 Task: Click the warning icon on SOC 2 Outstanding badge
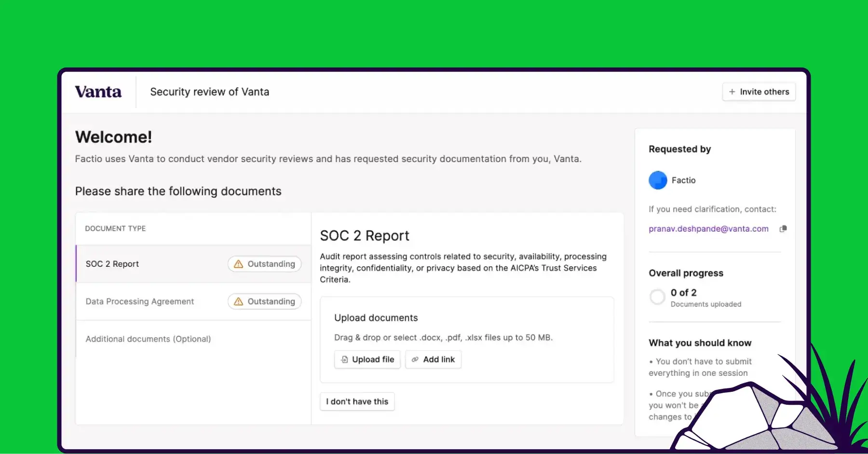237,264
